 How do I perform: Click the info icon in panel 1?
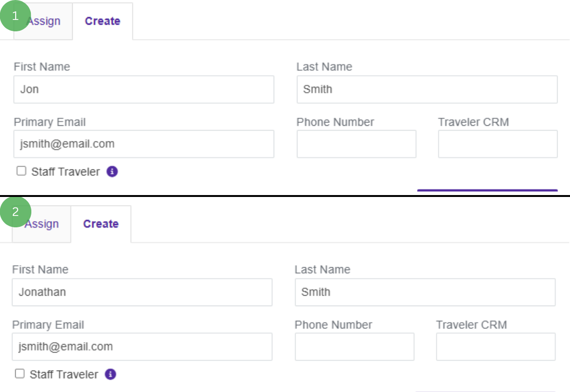pyautogui.click(x=112, y=171)
